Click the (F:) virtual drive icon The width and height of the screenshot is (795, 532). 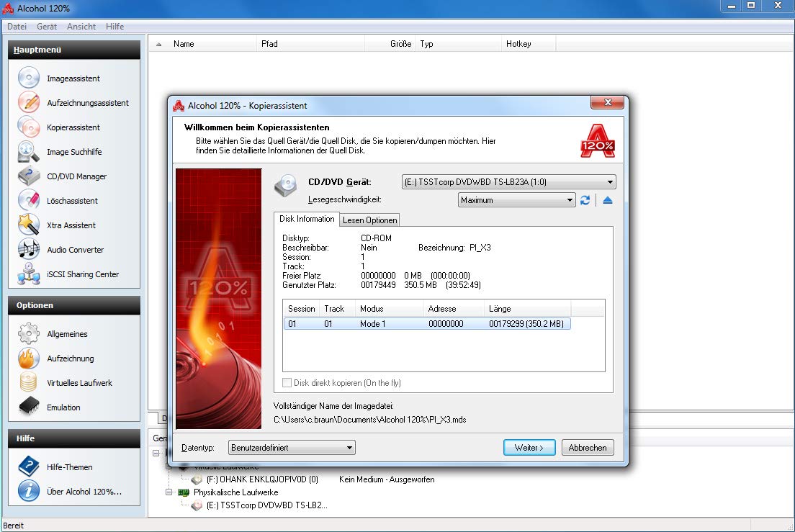click(x=197, y=479)
